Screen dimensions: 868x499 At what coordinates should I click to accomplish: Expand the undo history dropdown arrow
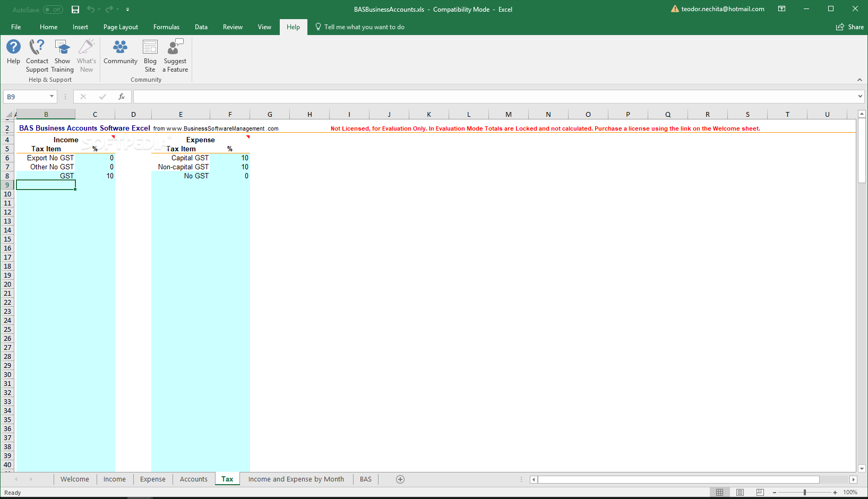click(100, 10)
